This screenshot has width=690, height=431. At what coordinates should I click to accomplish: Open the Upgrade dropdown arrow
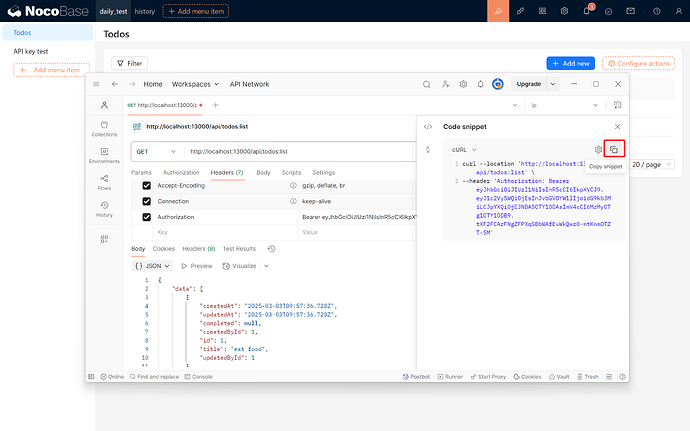coord(553,84)
